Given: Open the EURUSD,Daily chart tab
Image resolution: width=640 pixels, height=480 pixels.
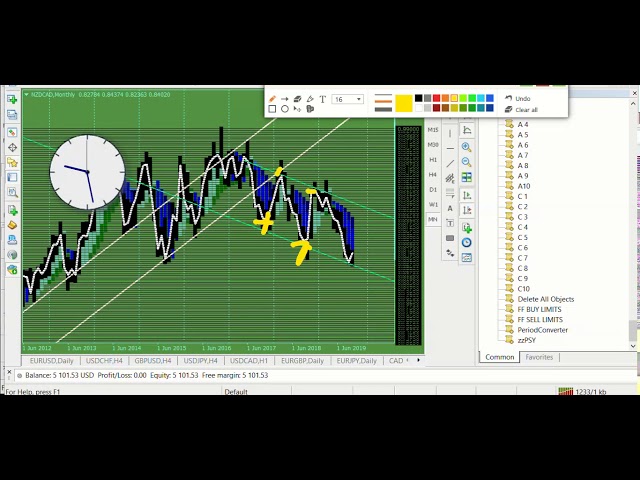Looking at the screenshot, I should click(x=51, y=360).
